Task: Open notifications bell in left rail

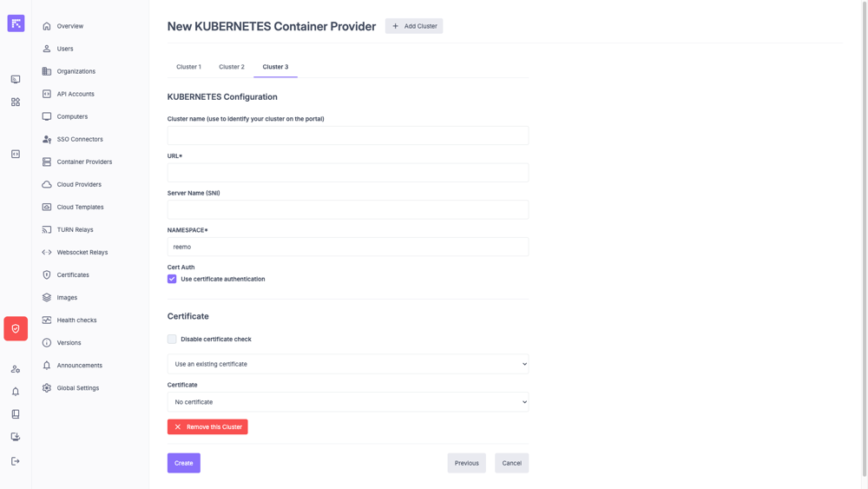Action: click(x=16, y=392)
